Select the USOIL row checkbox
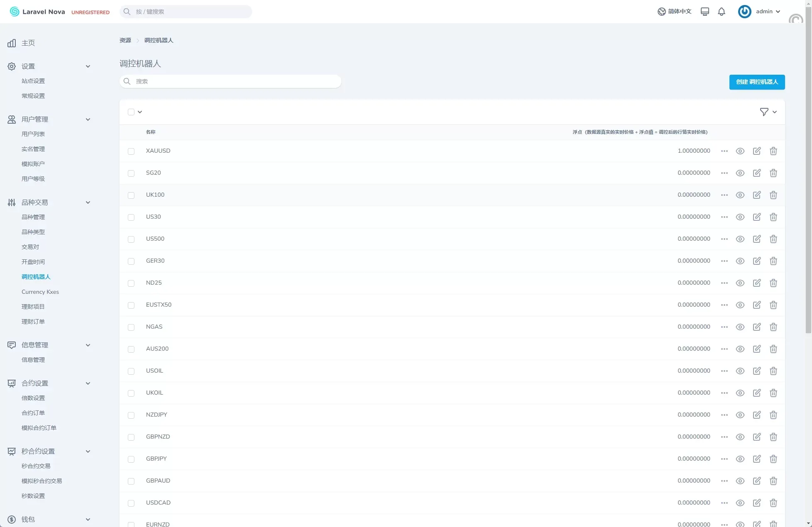This screenshot has height=527, width=812. pyautogui.click(x=131, y=371)
